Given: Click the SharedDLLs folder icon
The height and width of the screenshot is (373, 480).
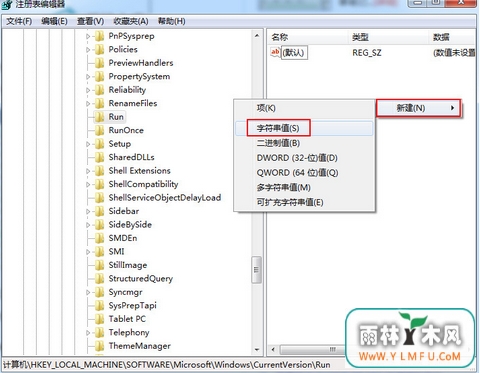Looking at the screenshot, I should click(x=99, y=157).
